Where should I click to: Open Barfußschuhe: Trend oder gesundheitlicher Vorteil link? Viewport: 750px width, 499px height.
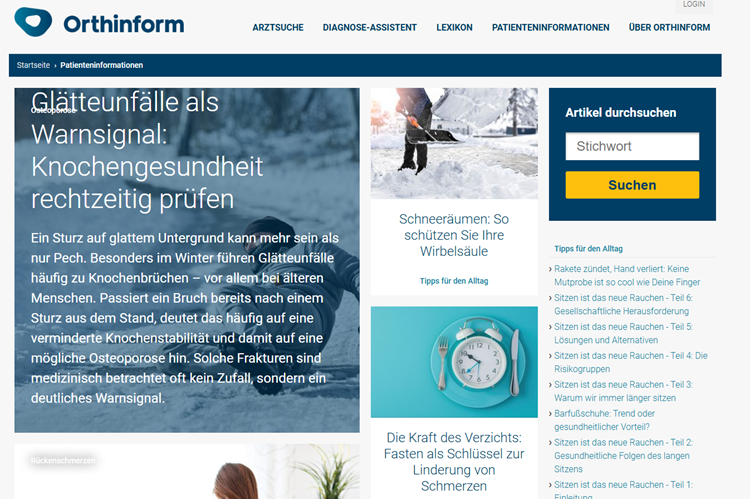[604, 420]
